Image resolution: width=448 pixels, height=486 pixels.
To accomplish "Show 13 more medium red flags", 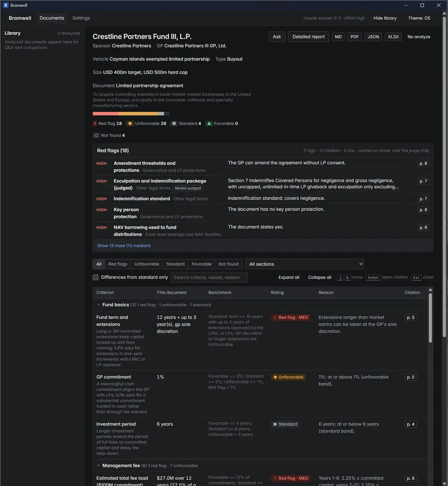I will [124, 245].
